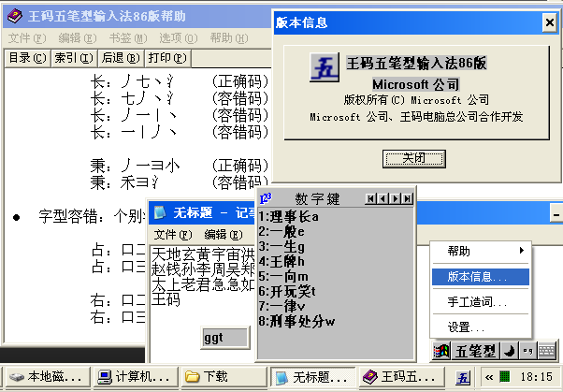
Task: Open 文件(F) menu in help window
Action: (27, 38)
